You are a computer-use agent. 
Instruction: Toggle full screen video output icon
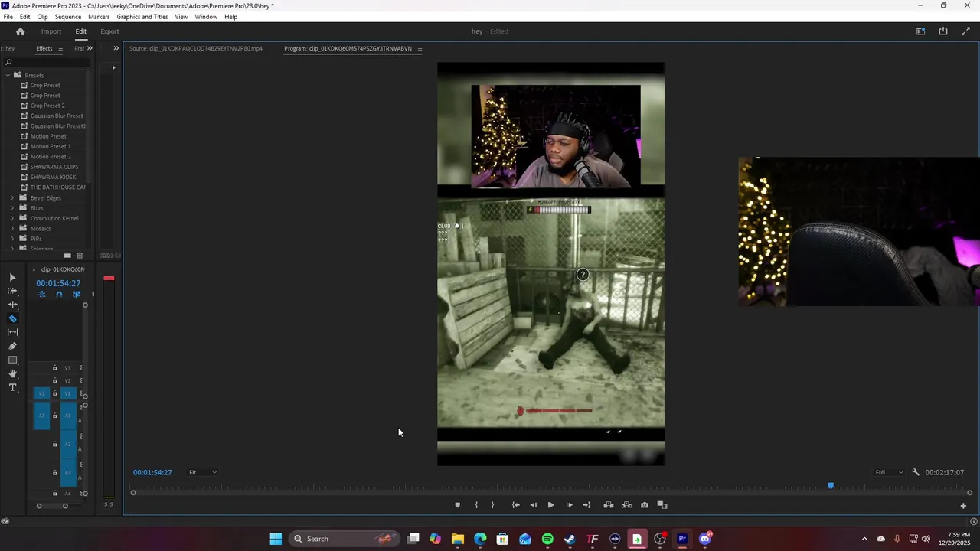(965, 31)
